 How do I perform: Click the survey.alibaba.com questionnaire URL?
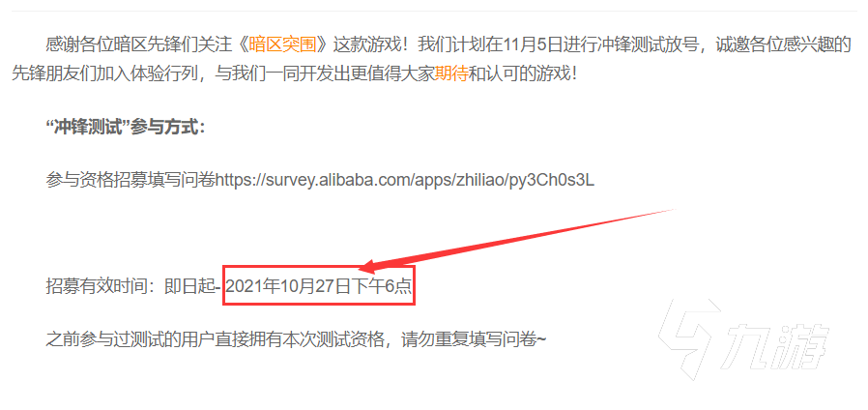(x=405, y=181)
